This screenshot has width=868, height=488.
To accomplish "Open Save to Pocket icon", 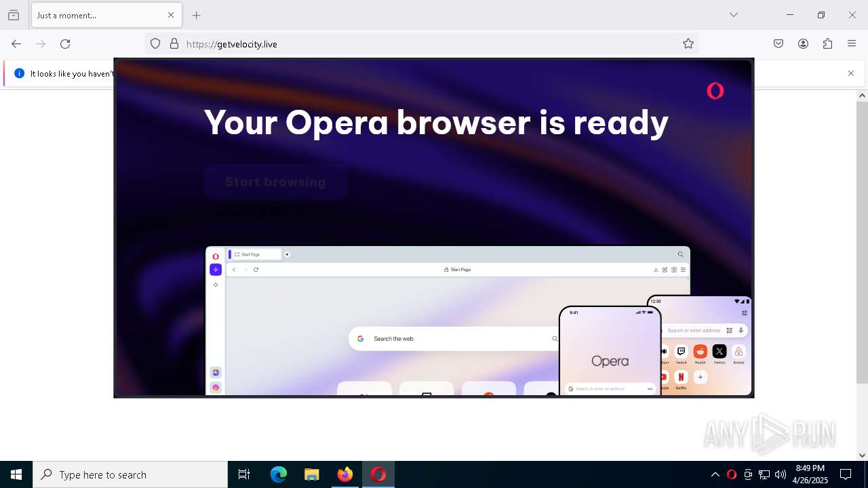I will 778,44.
